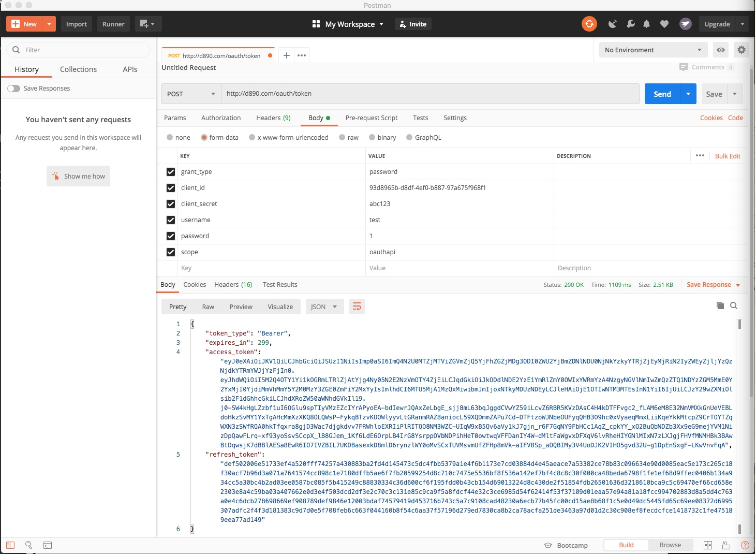The image size is (756, 554).
Task: Open the capture requests satellite icon
Action: point(613,24)
